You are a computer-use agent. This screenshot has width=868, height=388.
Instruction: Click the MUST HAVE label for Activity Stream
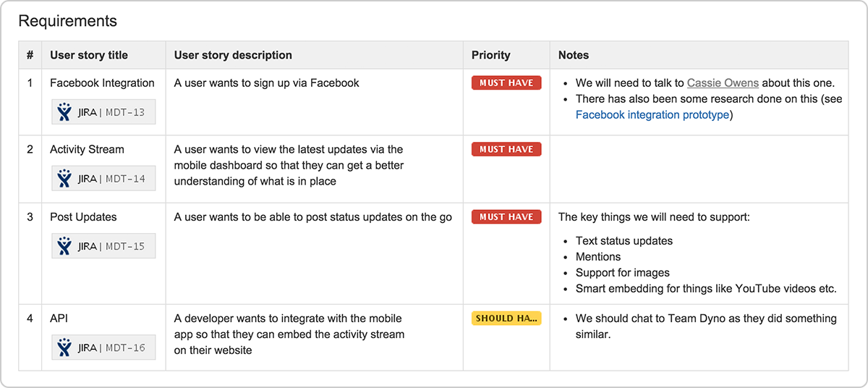tap(506, 150)
